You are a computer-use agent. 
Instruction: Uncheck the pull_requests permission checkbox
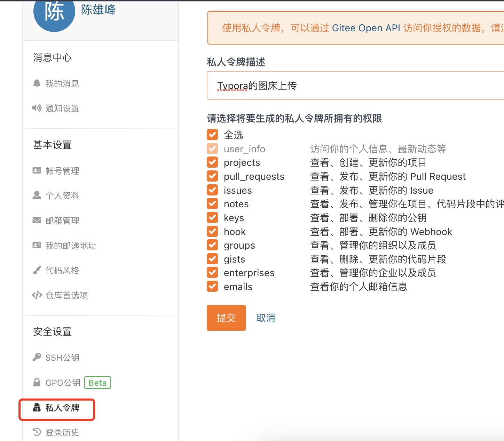click(x=212, y=176)
